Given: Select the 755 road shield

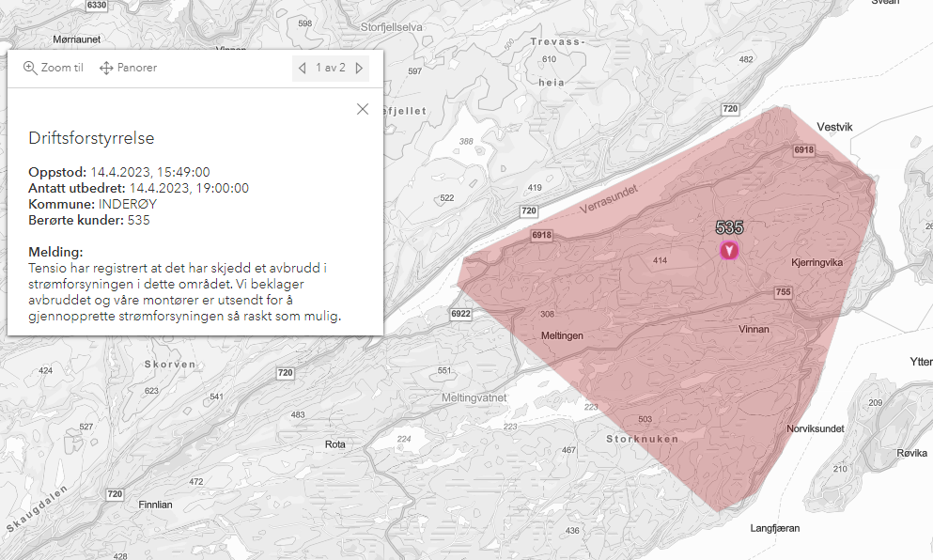Looking at the screenshot, I should 784,293.
